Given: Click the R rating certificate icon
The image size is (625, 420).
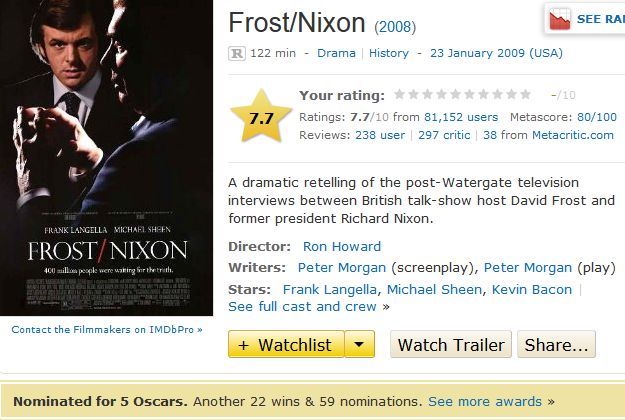Looking at the screenshot, I should coord(236,53).
